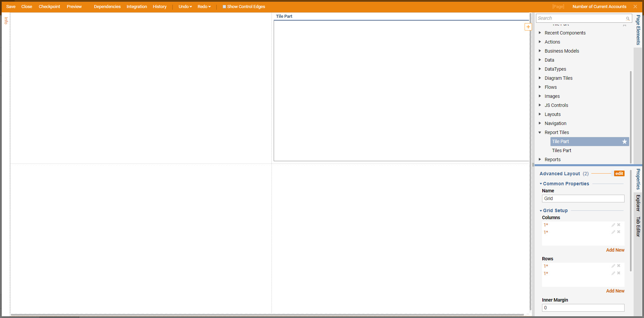Switch to the Explorer side tab
644x318 pixels.
coord(638,203)
